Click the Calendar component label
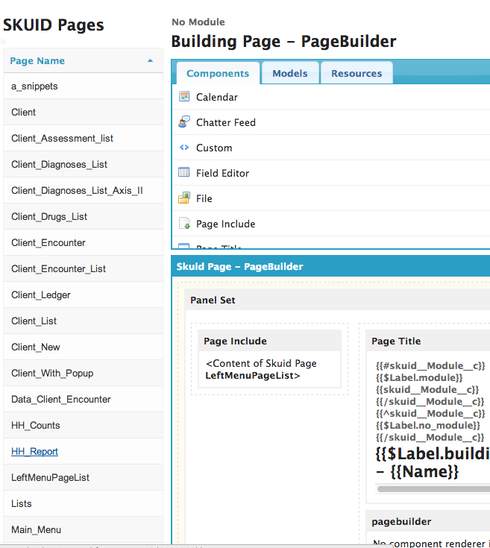Screen dimensions: 490x548 point(217,97)
